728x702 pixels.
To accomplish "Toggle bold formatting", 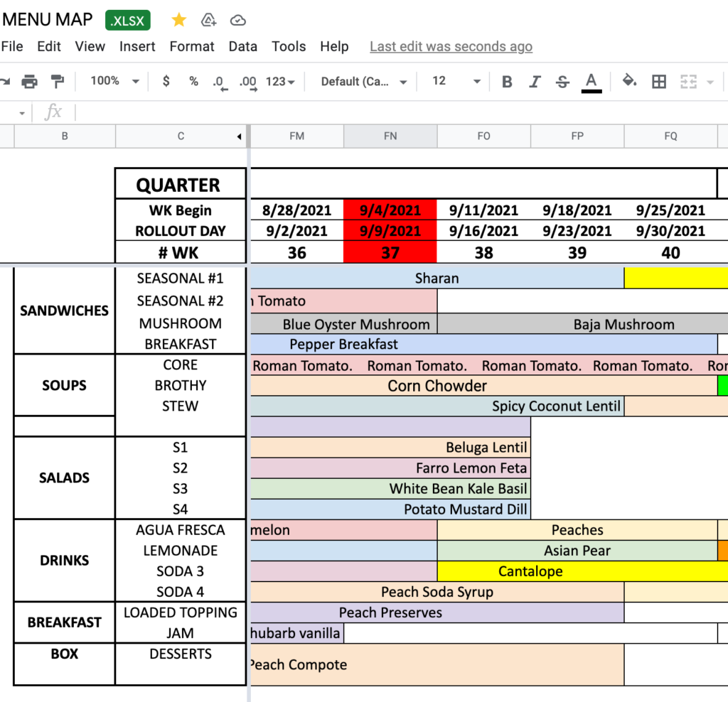I will point(507,82).
